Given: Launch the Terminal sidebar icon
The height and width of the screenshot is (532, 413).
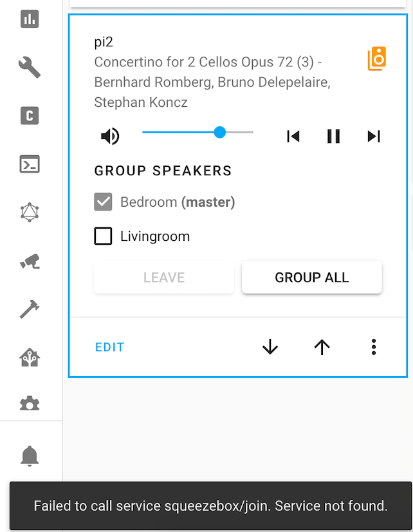Looking at the screenshot, I should tap(29, 164).
